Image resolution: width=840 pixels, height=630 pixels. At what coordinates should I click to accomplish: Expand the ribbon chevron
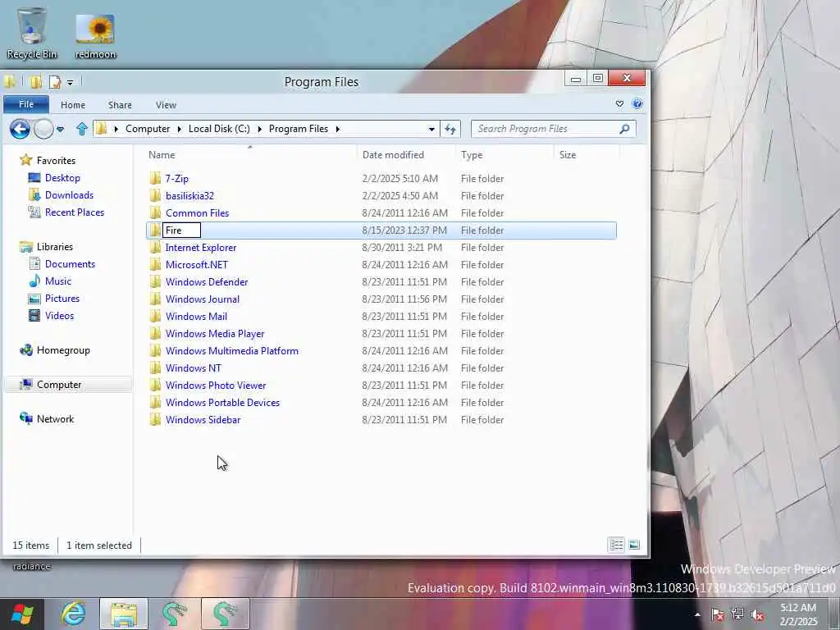click(619, 104)
